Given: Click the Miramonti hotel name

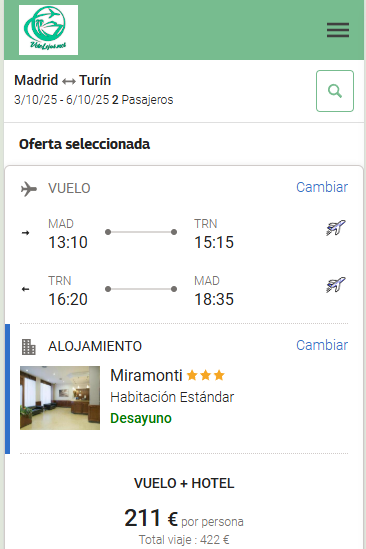Looking at the screenshot, I should click(x=146, y=375).
